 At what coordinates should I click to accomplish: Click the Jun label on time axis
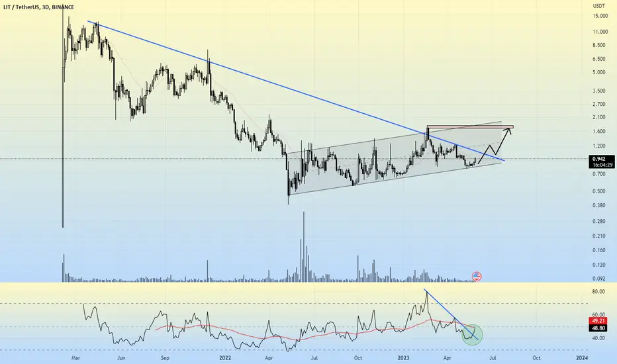click(121, 358)
